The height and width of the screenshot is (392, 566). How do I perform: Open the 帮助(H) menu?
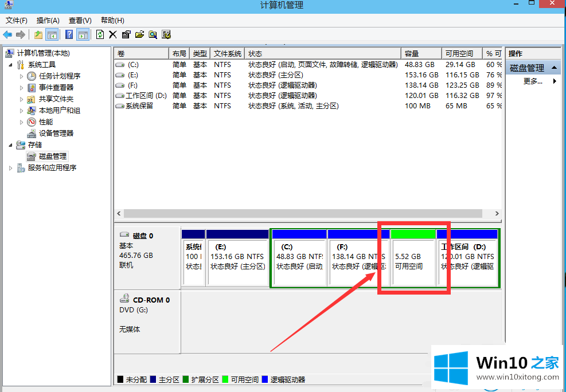click(112, 21)
